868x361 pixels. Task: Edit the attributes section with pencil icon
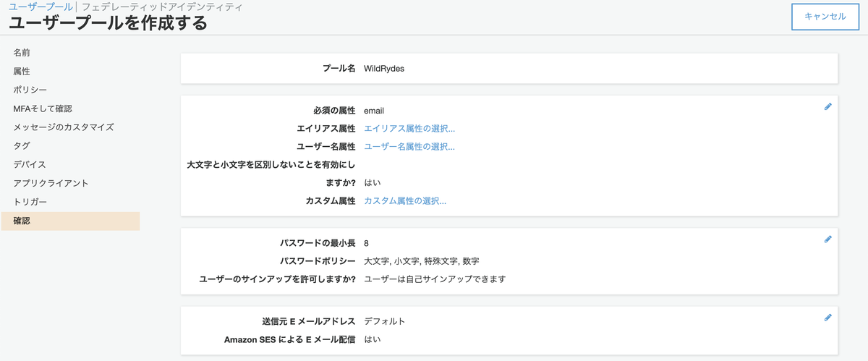(828, 106)
